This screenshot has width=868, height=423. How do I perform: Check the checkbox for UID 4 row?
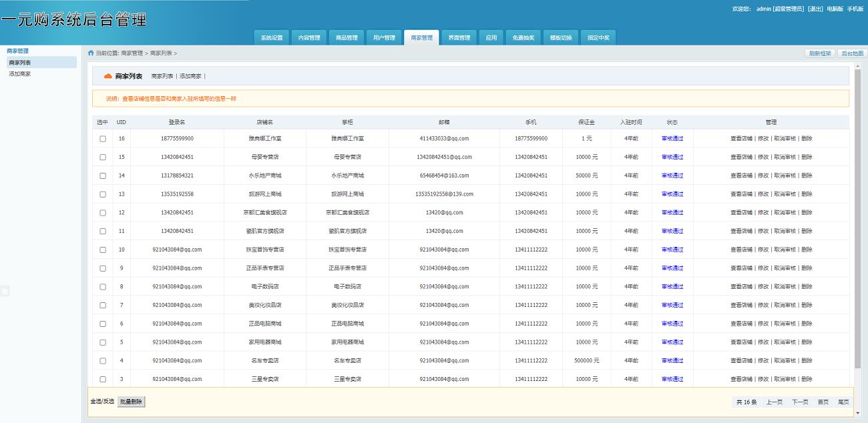click(103, 361)
